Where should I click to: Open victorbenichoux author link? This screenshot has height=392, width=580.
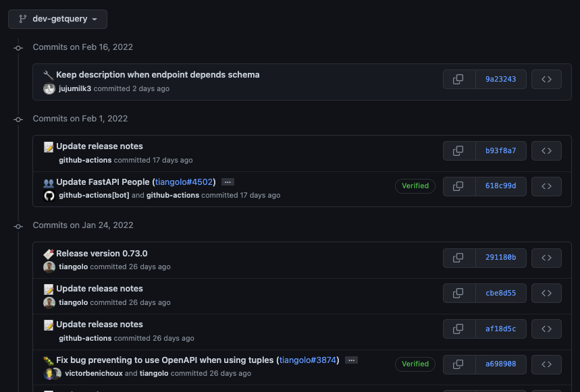[x=94, y=373]
